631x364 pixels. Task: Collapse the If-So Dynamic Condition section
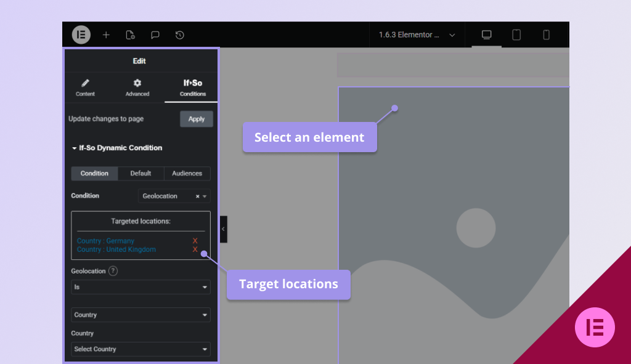(73, 148)
